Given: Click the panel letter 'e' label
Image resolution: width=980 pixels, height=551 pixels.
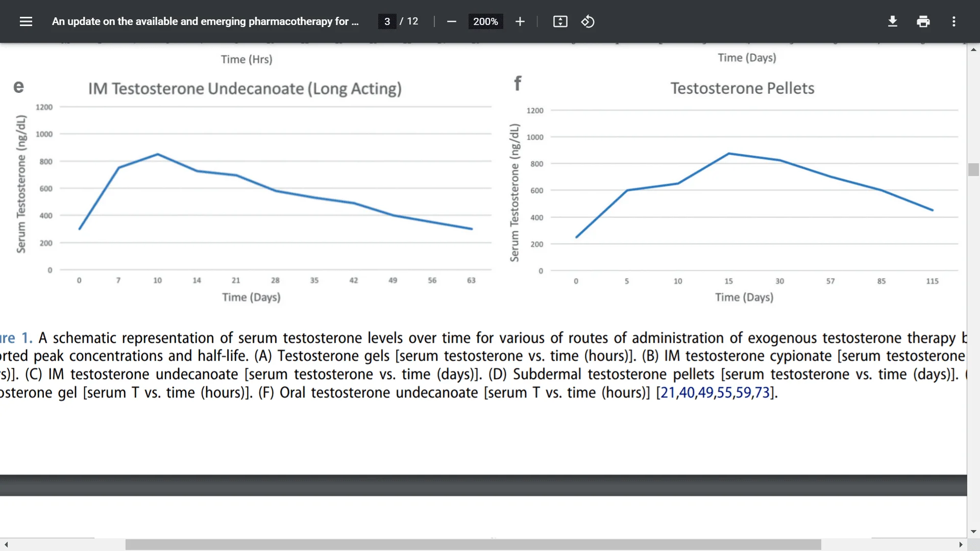Looking at the screenshot, I should click(18, 86).
